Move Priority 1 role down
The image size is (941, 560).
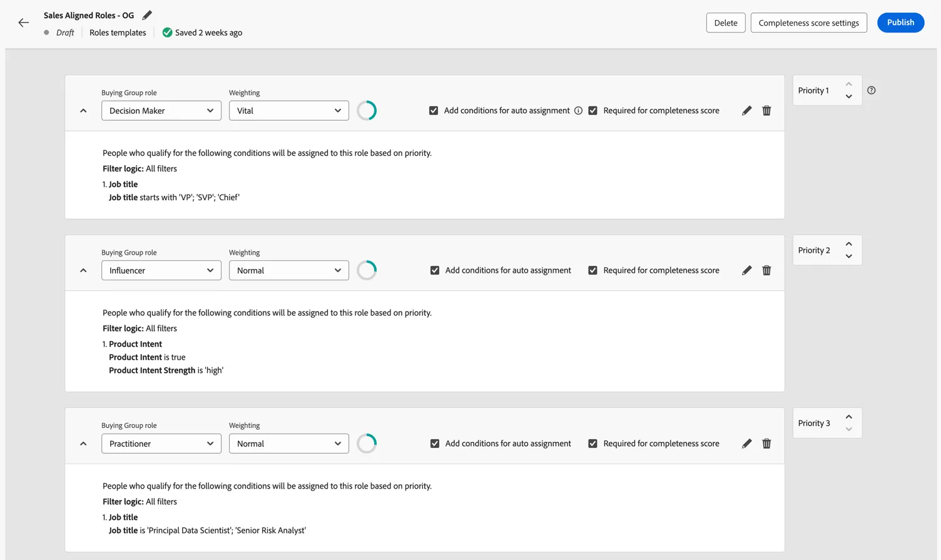tap(849, 96)
